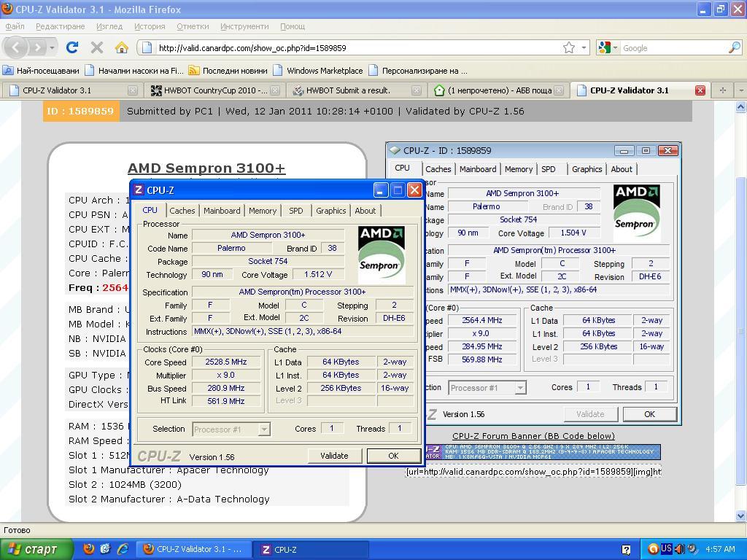Click the help question mark tray icon

pos(627,550)
